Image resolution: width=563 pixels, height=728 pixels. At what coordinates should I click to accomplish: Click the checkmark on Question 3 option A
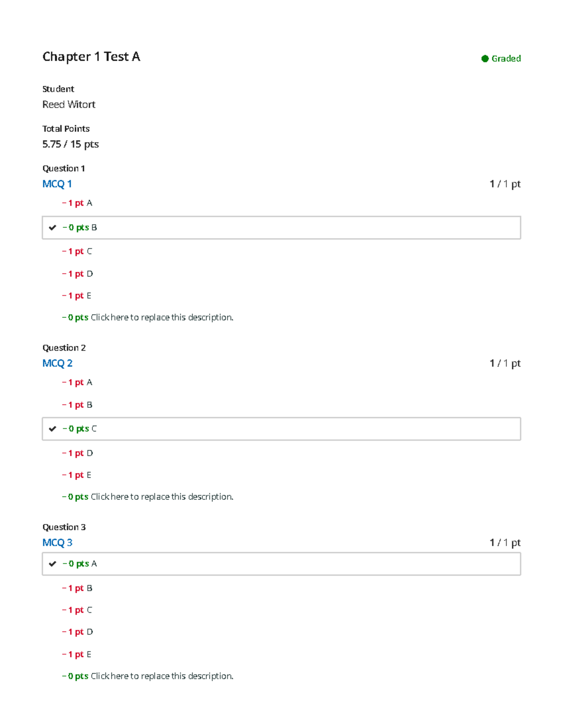pos(53,564)
